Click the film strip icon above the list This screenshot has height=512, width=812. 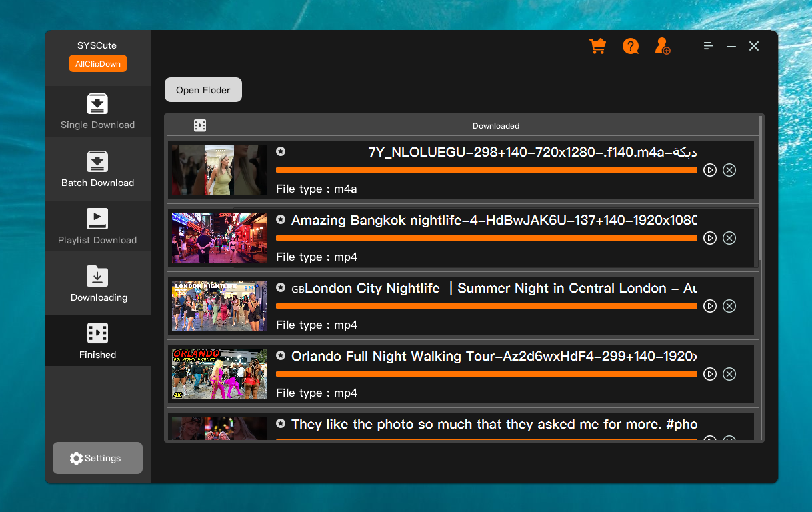tap(200, 125)
